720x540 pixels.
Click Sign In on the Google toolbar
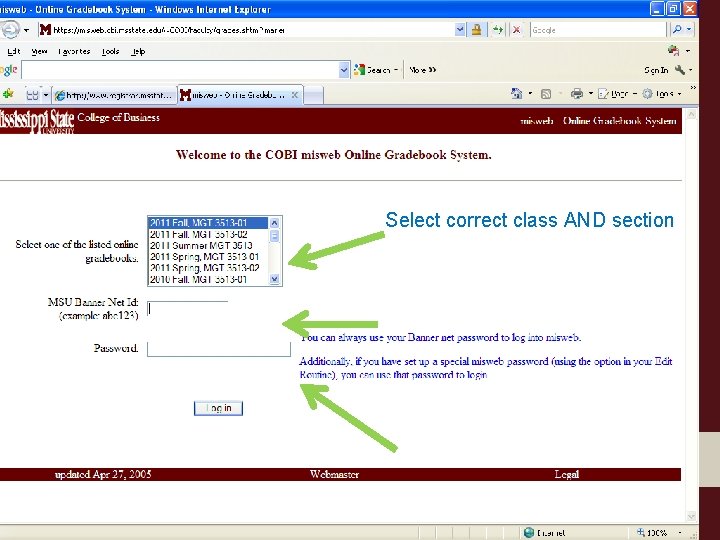click(656, 70)
